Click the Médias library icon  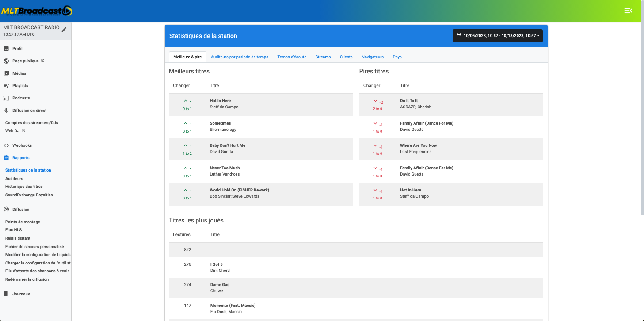(6, 73)
